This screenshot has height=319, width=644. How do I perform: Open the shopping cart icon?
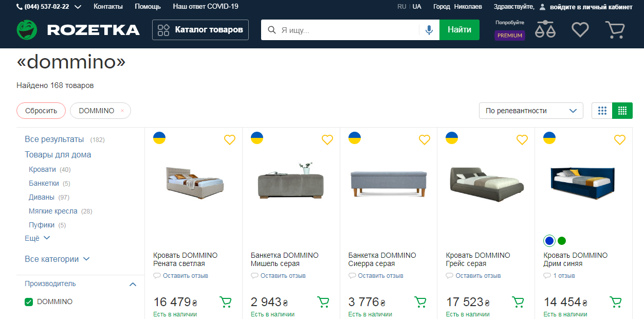pyautogui.click(x=615, y=29)
